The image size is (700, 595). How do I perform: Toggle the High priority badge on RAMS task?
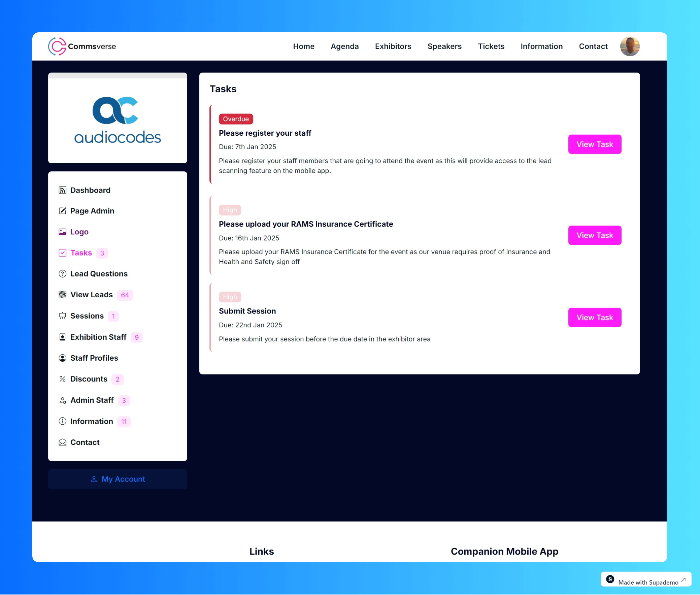coord(230,209)
